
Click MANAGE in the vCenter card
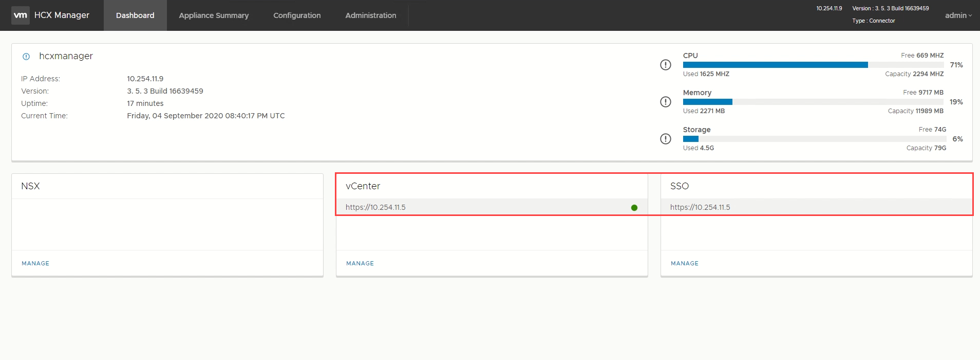click(360, 263)
